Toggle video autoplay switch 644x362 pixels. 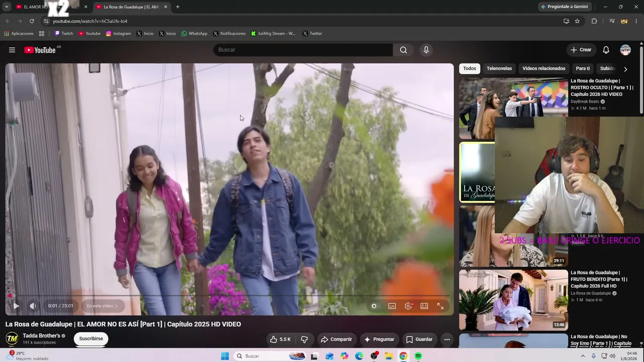[374, 306]
